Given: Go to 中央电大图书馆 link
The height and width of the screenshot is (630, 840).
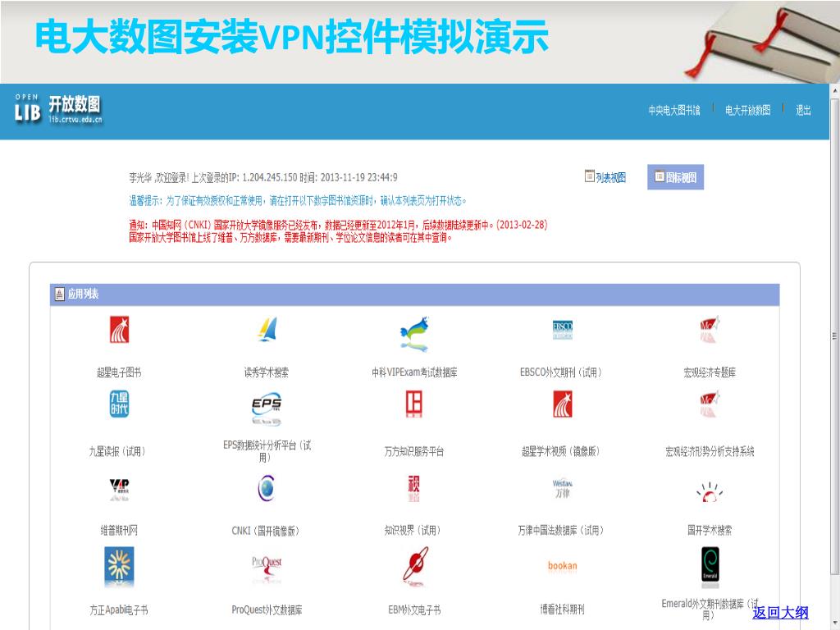Looking at the screenshot, I should point(674,111).
